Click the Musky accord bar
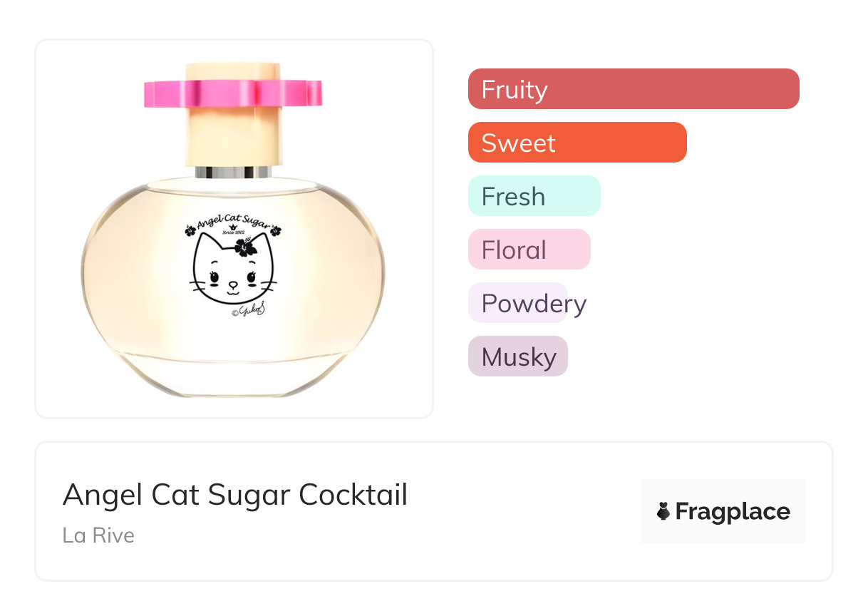The height and width of the screenshot is (616, 868). [x=517, y=356]
